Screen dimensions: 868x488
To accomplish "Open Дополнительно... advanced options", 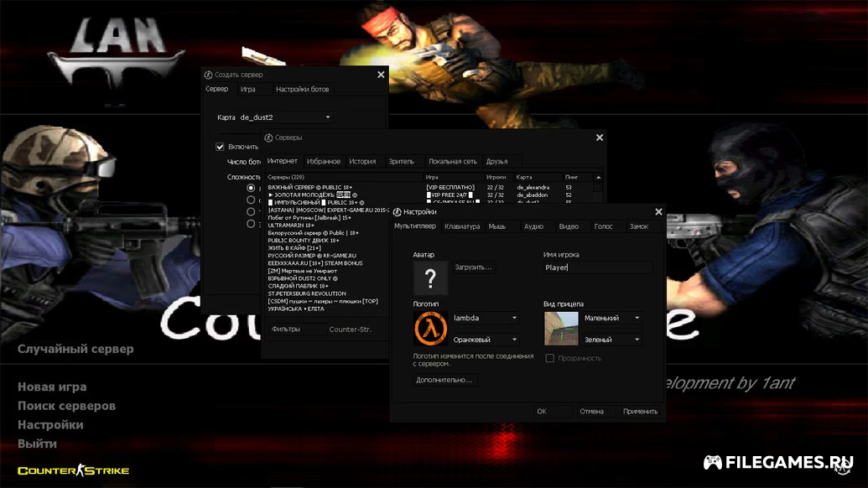I will [444, 380].
